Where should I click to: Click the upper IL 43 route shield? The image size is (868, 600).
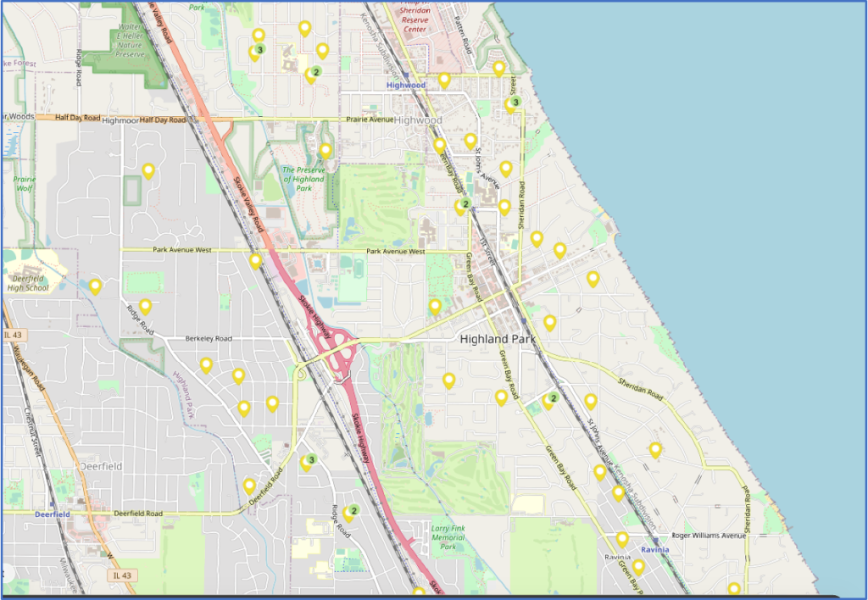point(14,335)
